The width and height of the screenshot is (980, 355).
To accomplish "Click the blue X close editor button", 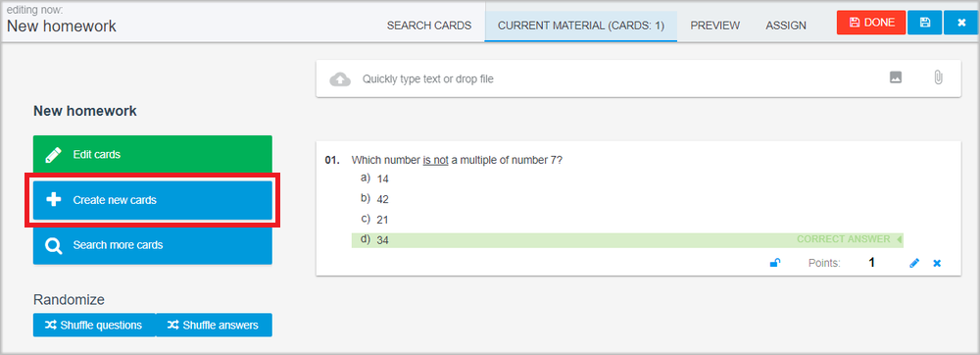I will [961, 23].
